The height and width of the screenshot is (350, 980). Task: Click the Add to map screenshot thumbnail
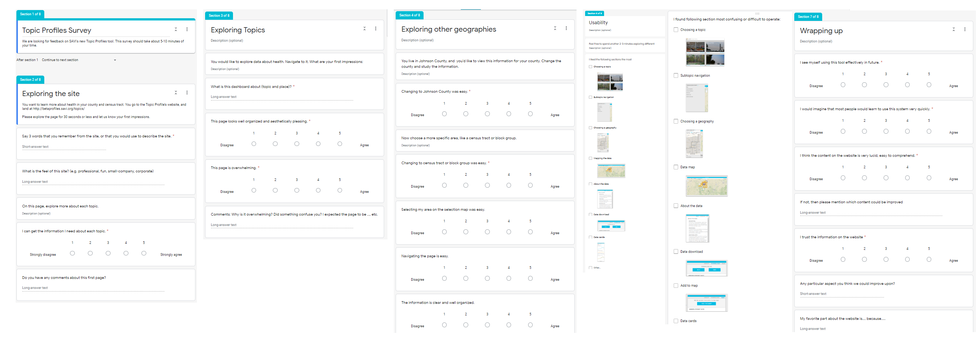pos(706,303)
